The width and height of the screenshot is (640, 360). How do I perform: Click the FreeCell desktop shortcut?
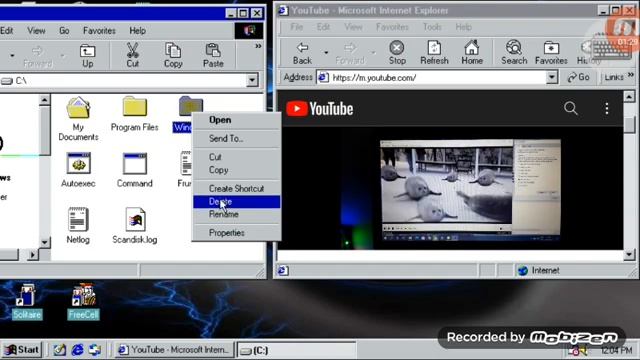[83, 301]
